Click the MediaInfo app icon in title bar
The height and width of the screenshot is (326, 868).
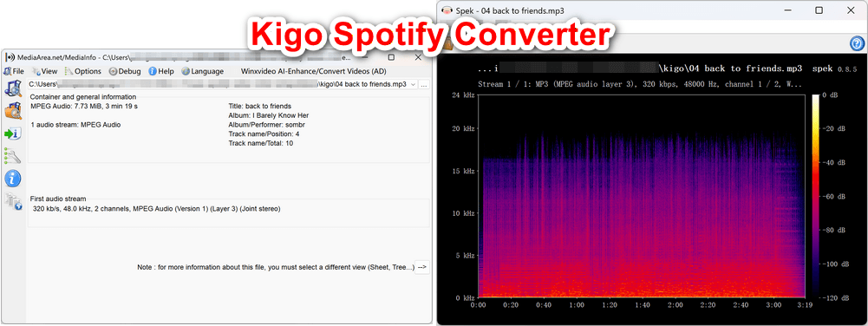click(10, 57)
